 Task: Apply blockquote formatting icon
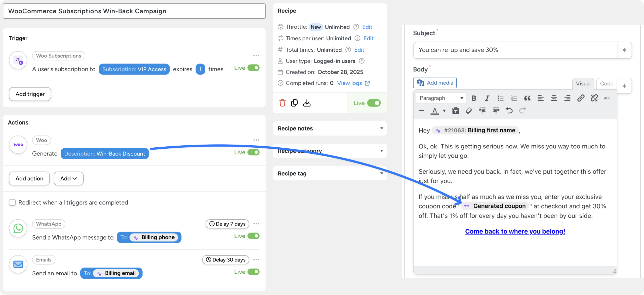click(x=527, y=98)
